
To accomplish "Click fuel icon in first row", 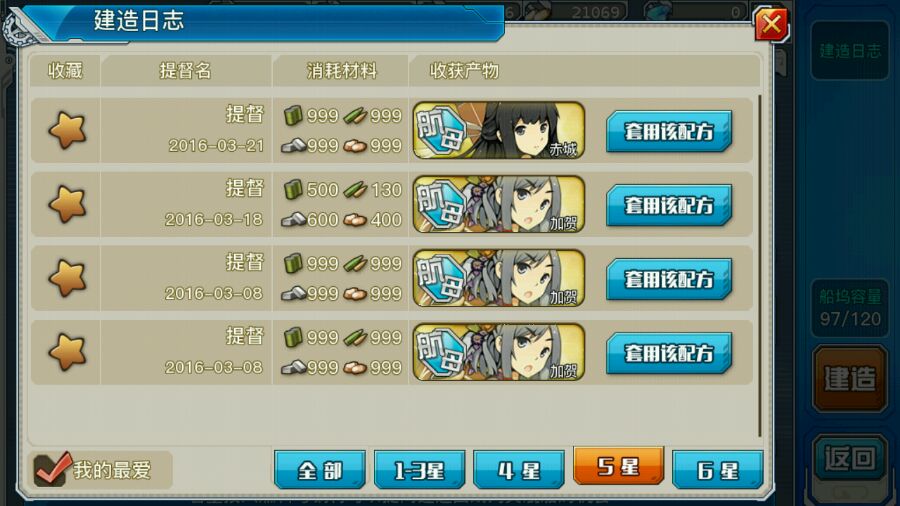I will pyautogui.click(x=293, y=115).
